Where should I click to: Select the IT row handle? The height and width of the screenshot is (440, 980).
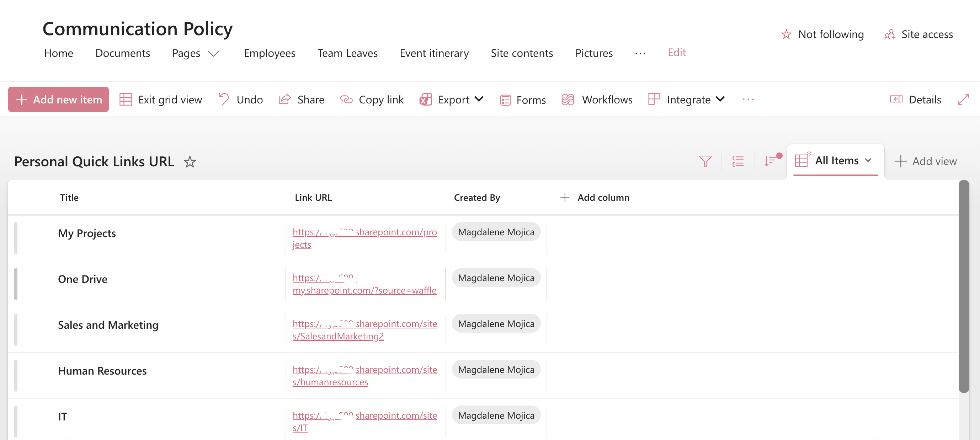pos(16,422)
